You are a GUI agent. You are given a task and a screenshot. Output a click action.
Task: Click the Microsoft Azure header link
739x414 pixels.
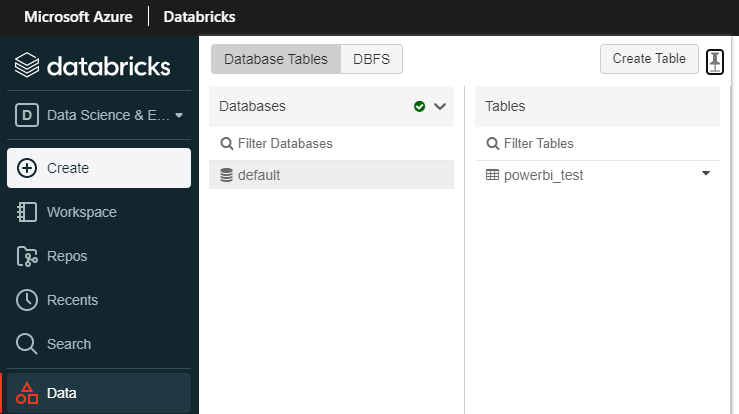point(78,17)
